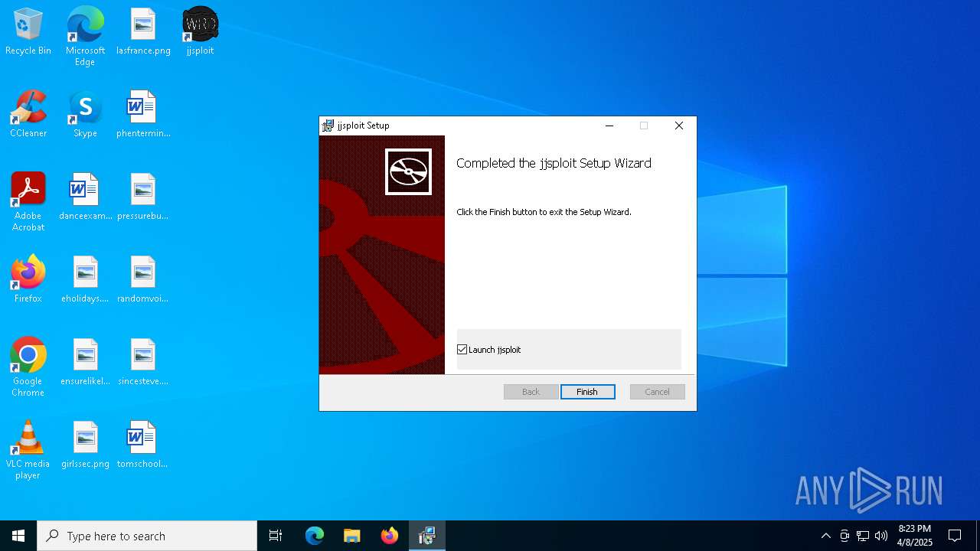The image size is (980, 551).
Task: Open the network icon in system tray
Action: click(863, 536)
